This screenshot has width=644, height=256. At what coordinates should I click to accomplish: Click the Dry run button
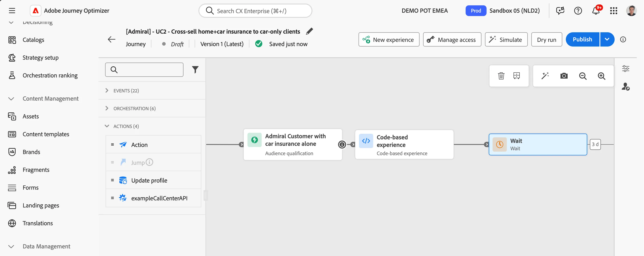[546, 39]
